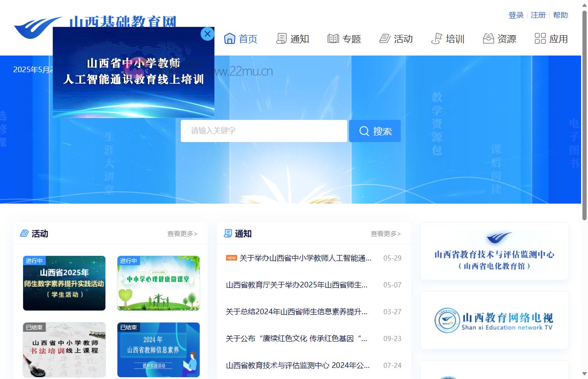Viewport: 588px width, 379px height.
Task: Open the 资源 resources icon in navigation
Action: [x=488, y=39]
